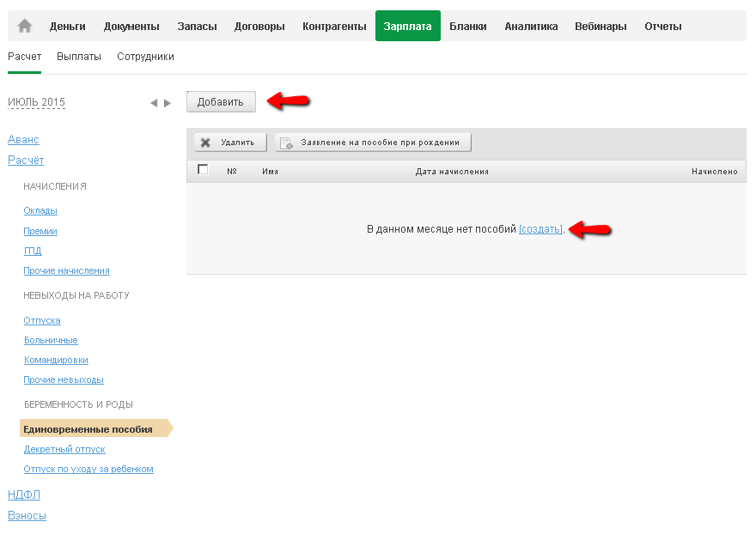This screenshot has width=756, height=534.
Task: Open the Командировки link
Action: tap(56, 360)
